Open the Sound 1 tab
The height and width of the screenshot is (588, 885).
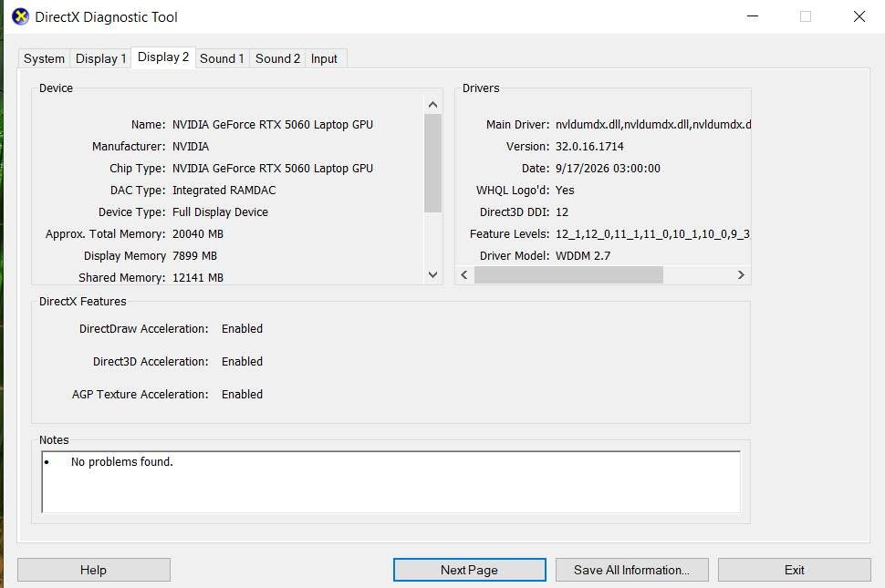tap(222, 58)
